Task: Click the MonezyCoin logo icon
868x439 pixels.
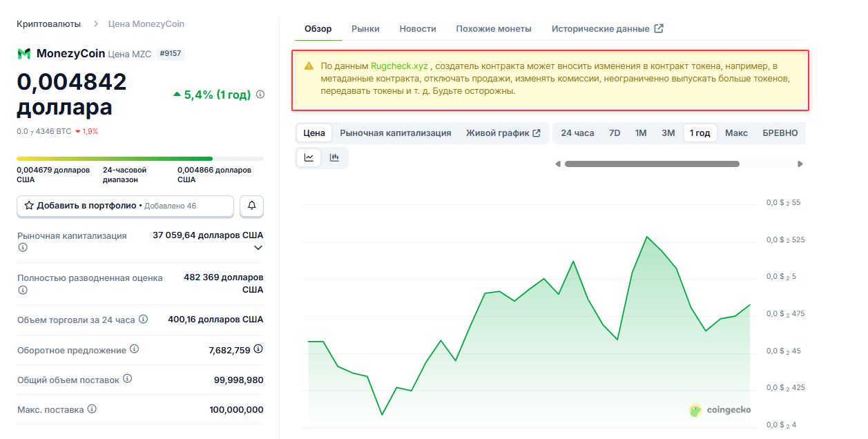Action: 24,54
